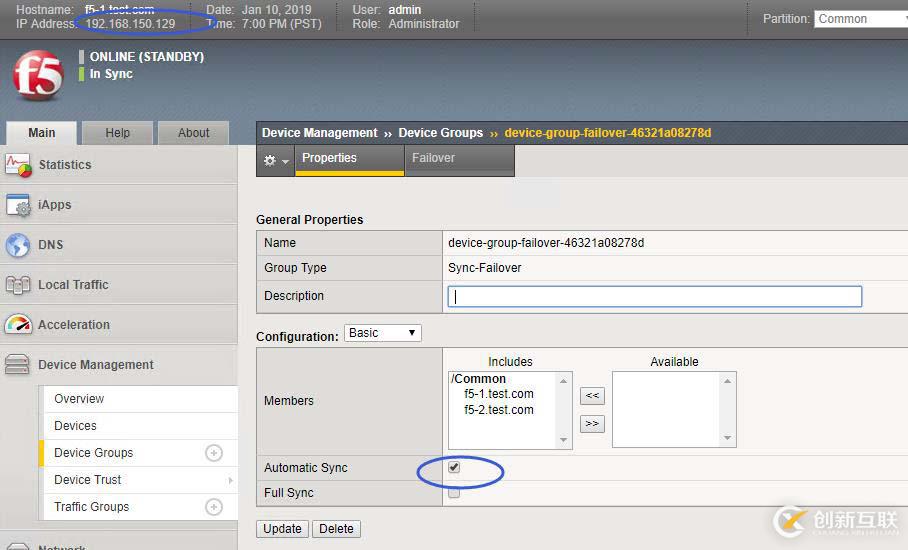Click the Acceleration gauge icon
Viewport: 908px width, 550px height.
[19, 325]
